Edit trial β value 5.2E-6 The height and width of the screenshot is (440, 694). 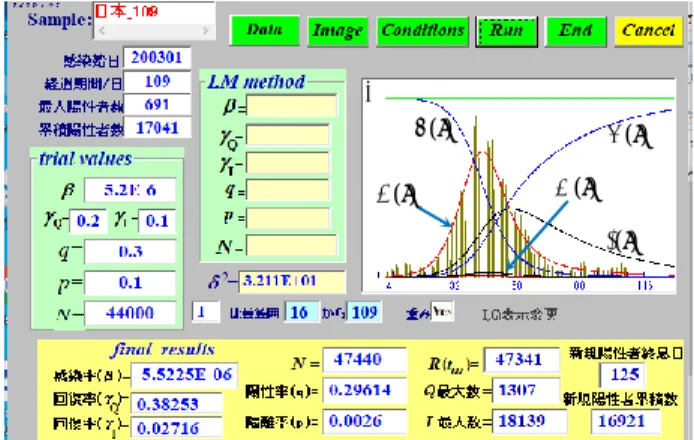[x=130, y=190]
